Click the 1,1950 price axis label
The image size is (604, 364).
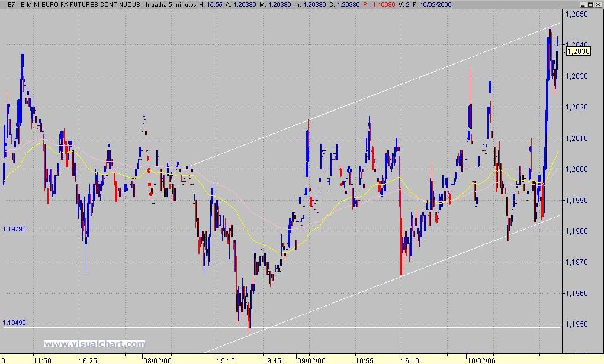coord(577,324)
